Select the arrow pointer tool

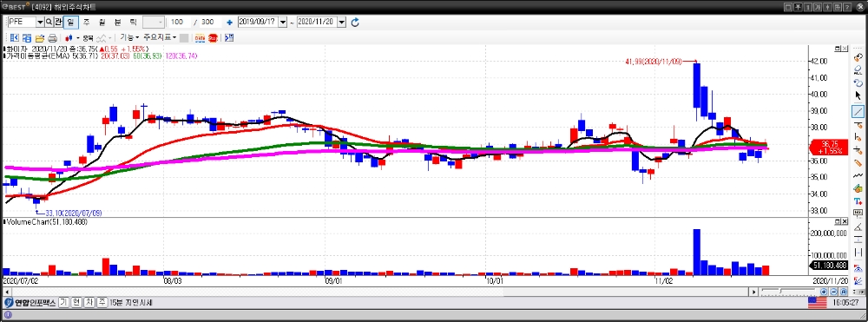point(858,95)
